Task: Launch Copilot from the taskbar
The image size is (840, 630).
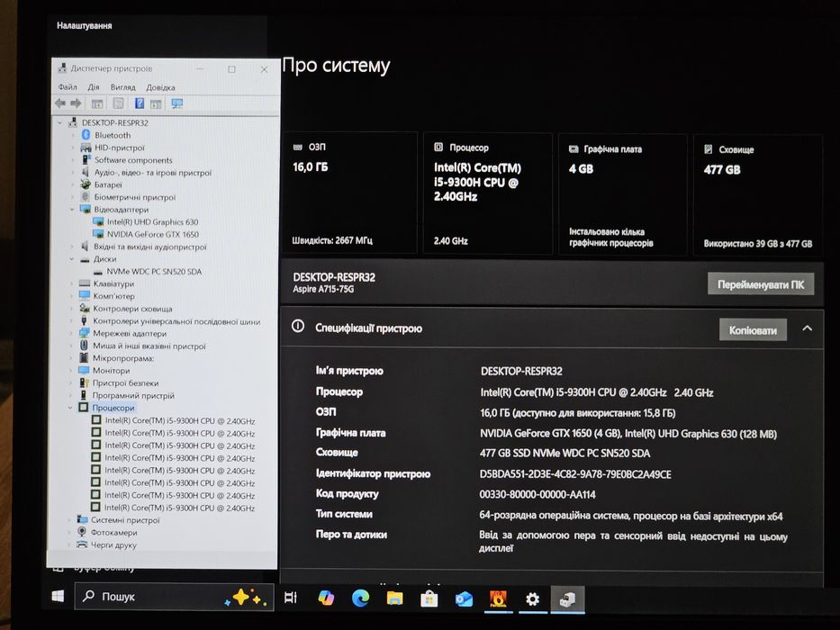Action: [326, 598]
